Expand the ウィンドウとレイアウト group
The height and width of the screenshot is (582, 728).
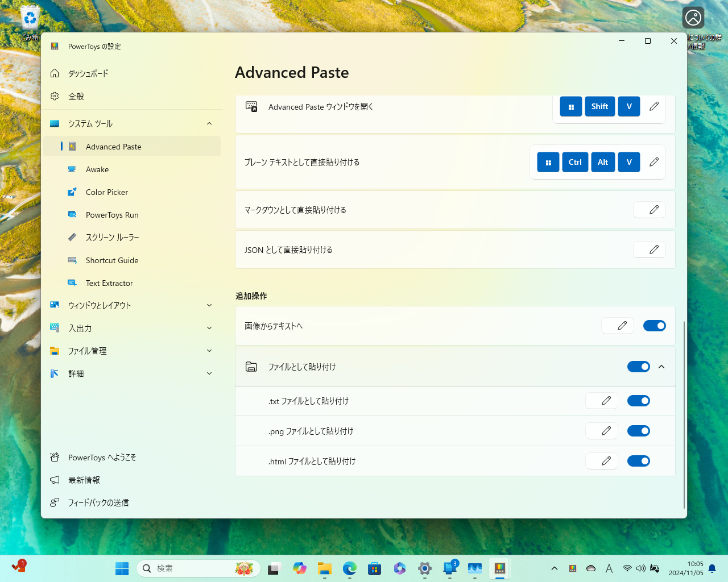(132, 305)
